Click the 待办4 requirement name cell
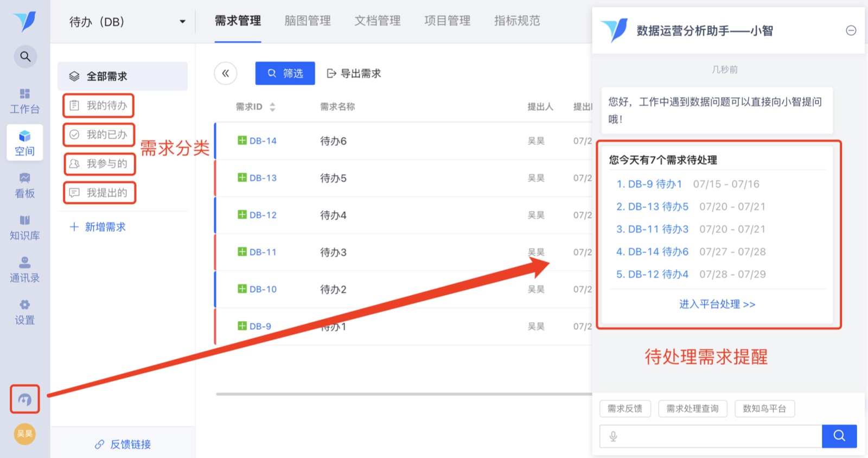 point(333,215)
